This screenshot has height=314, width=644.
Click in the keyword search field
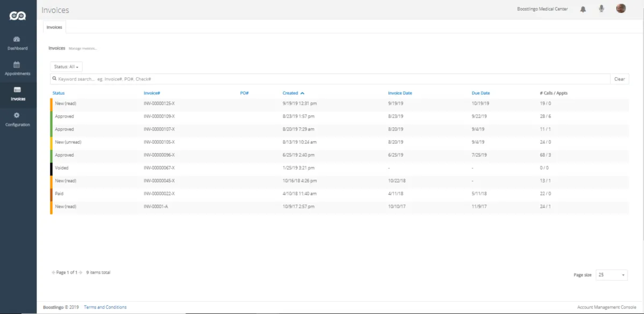coord(322,79)
